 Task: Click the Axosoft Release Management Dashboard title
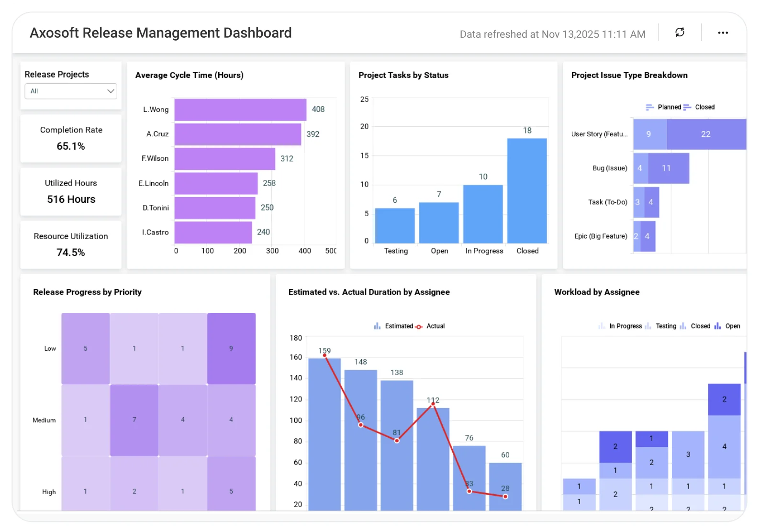(161, 33)
